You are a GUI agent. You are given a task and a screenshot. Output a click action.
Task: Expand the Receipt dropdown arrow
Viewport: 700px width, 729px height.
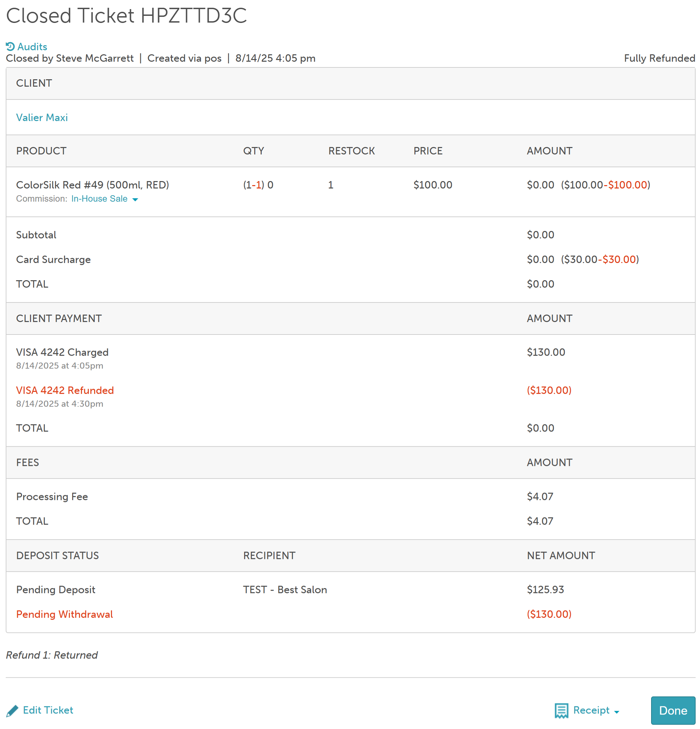point(617,712)
